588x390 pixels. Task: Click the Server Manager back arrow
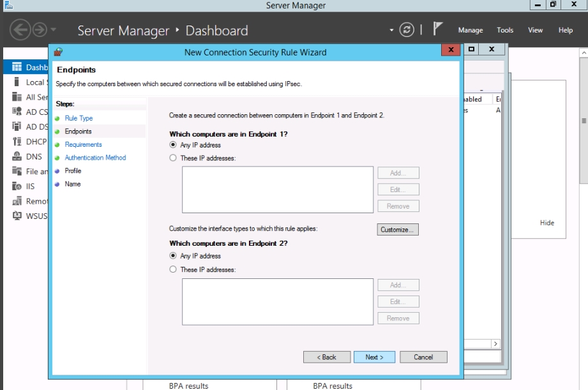[x=20, y=29]
